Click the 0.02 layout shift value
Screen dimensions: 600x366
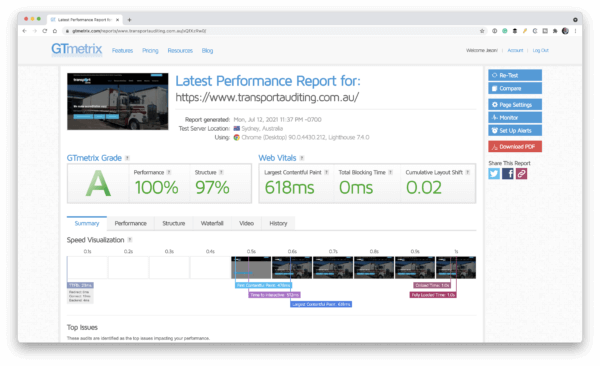coord(424,188)
